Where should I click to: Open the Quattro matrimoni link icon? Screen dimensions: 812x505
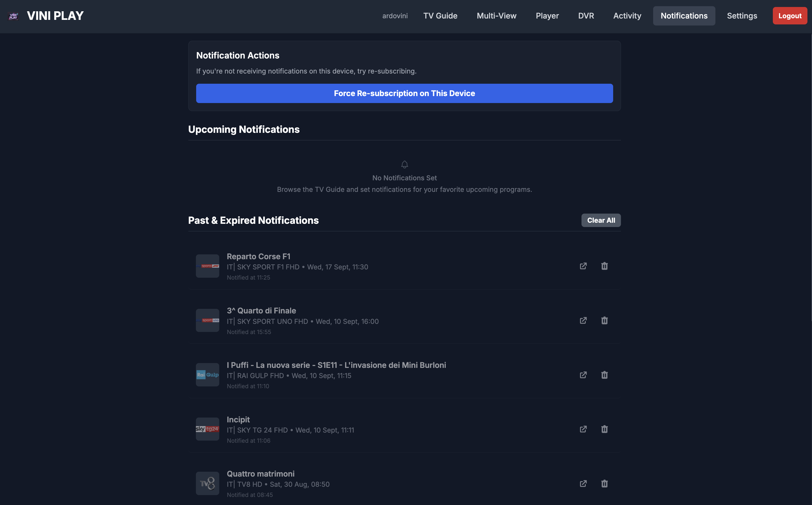pos(583,484)
